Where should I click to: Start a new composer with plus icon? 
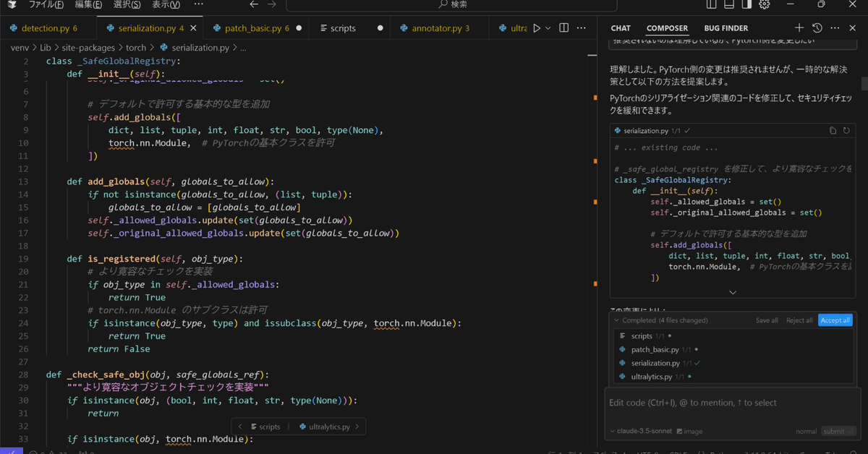(799, 28)
